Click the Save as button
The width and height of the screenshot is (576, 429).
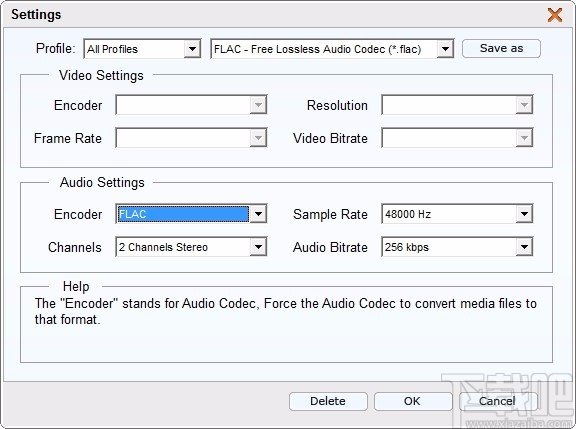(x=501, y=48)
